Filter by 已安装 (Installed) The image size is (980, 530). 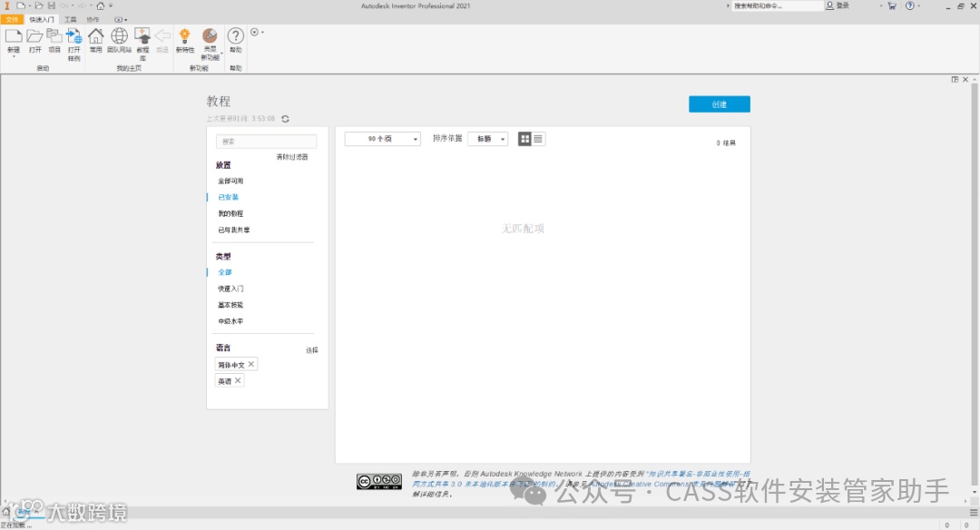(x=228, y=197)
